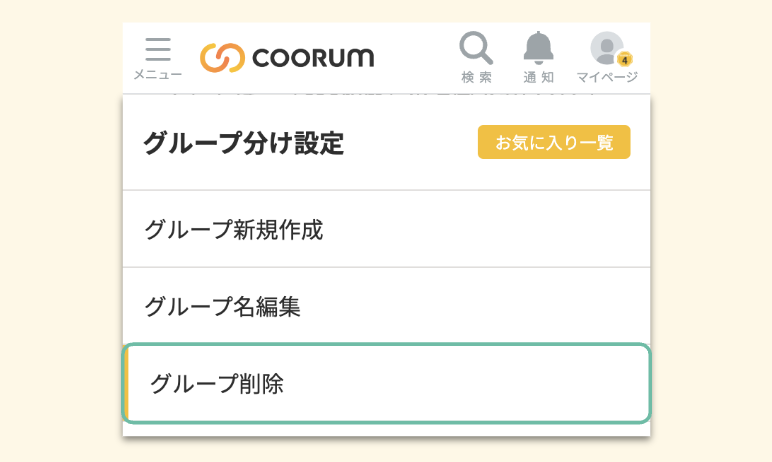
Task: Click the blurred text strip above the panel
Action: click(380, 91)
